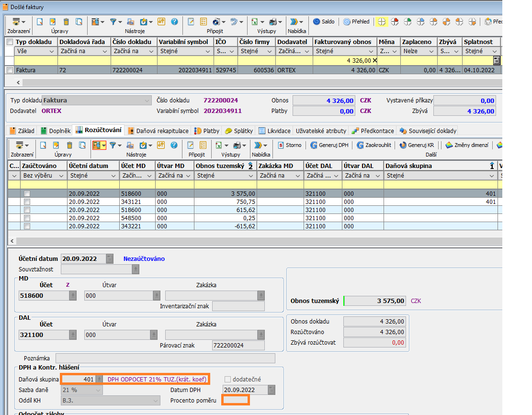The height and width of the screenshot is (415, 532).
Task: Open the Daňová skupina 401 dropdown
Action: coord(99,379)
